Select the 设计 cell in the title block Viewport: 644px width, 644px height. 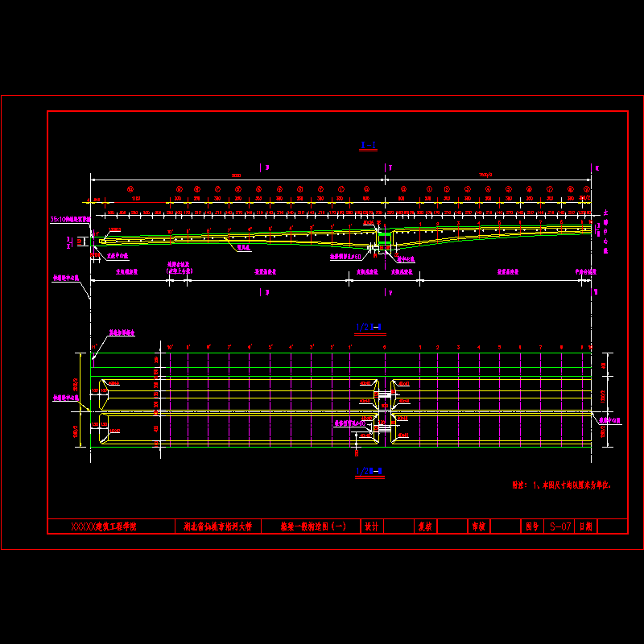371,526
